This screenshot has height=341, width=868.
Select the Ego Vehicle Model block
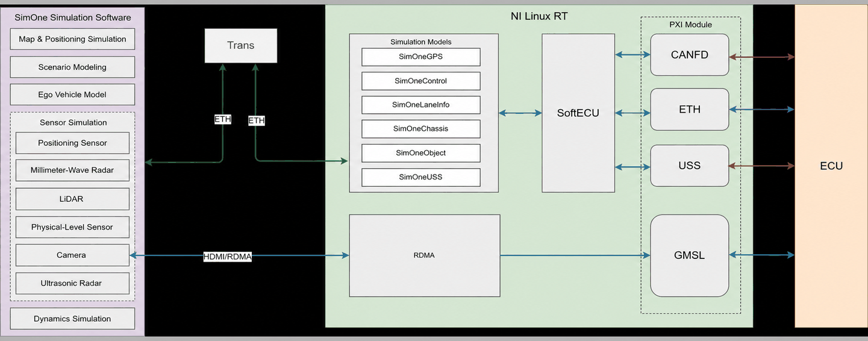(x=72, y=95)
